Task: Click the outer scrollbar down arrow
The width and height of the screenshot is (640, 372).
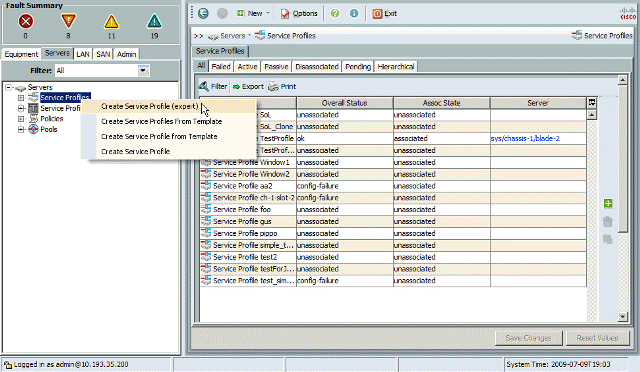Action: coord(622,316)
